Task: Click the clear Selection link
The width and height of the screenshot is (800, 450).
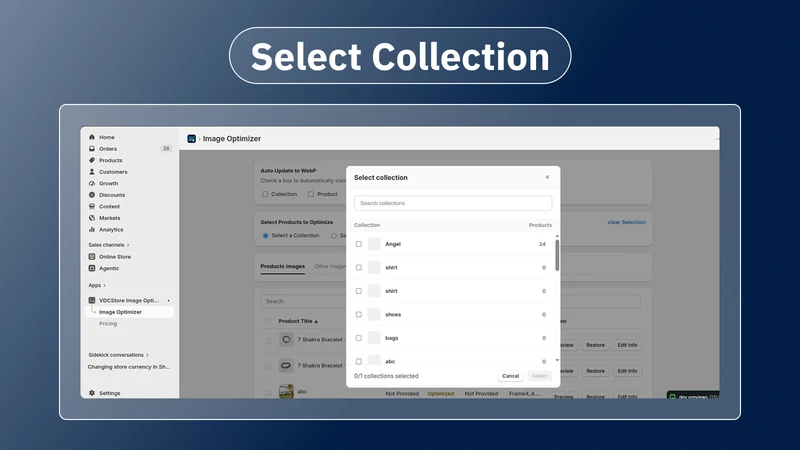Action: pos(627,222)
